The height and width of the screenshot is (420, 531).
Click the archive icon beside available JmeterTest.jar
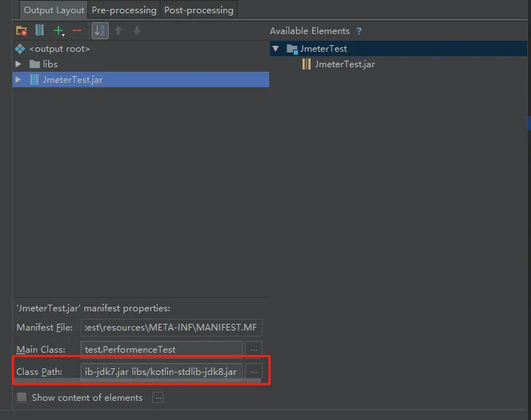[306, 64]
